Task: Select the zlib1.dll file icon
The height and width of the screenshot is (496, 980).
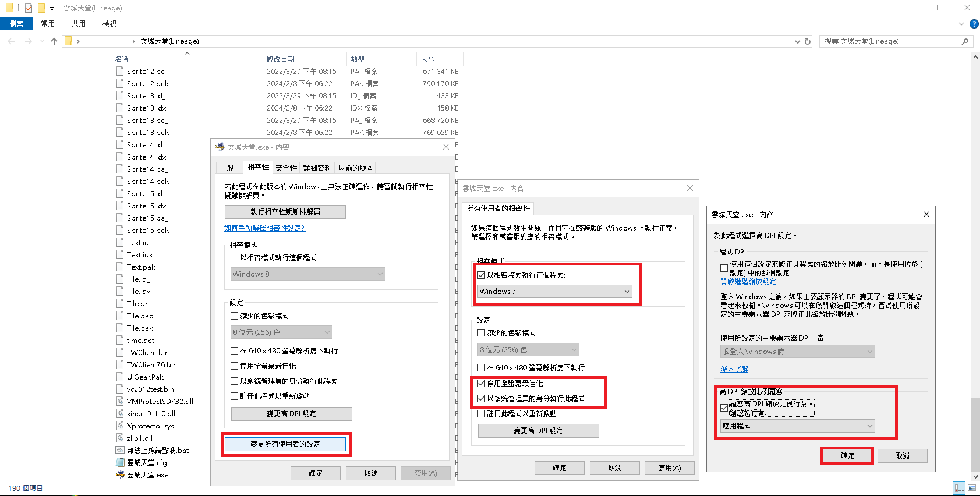Action: click(x=120, y=438)
